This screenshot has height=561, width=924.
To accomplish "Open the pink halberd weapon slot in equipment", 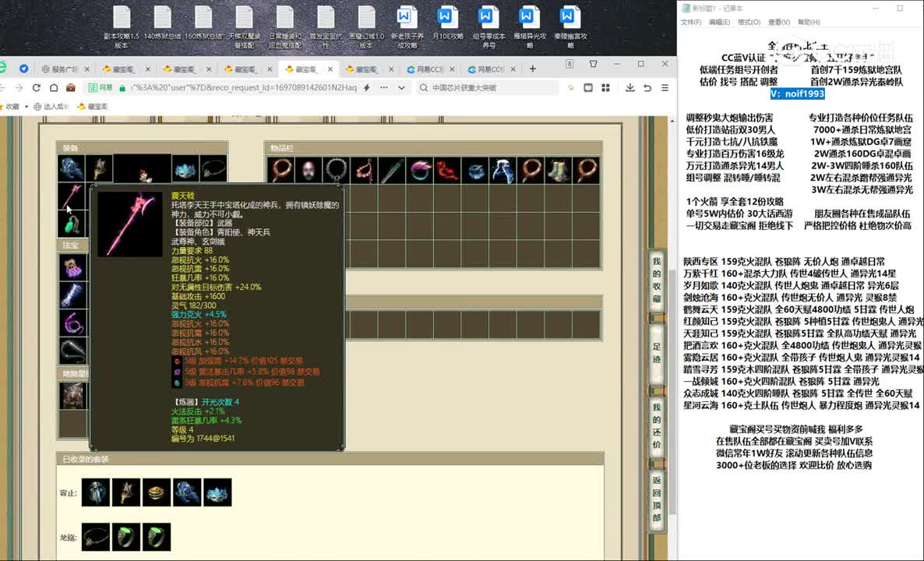I will coord(72,196).
